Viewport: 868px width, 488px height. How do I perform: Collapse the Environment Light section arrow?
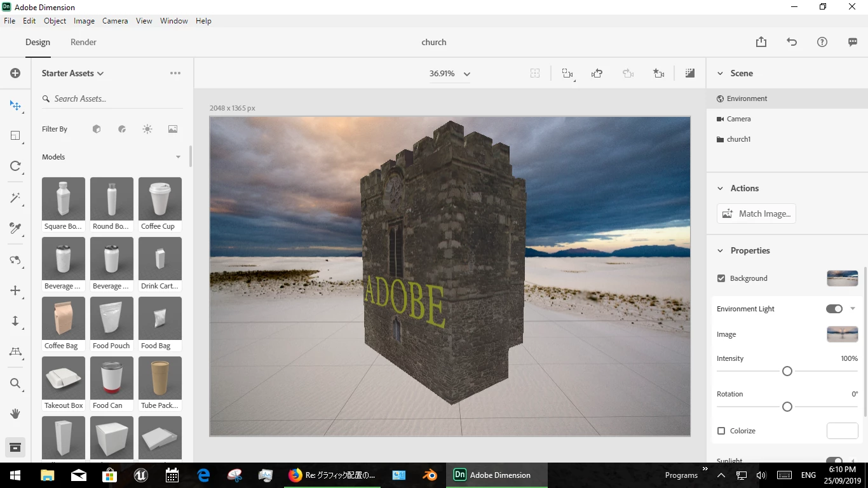click(853, 309)
